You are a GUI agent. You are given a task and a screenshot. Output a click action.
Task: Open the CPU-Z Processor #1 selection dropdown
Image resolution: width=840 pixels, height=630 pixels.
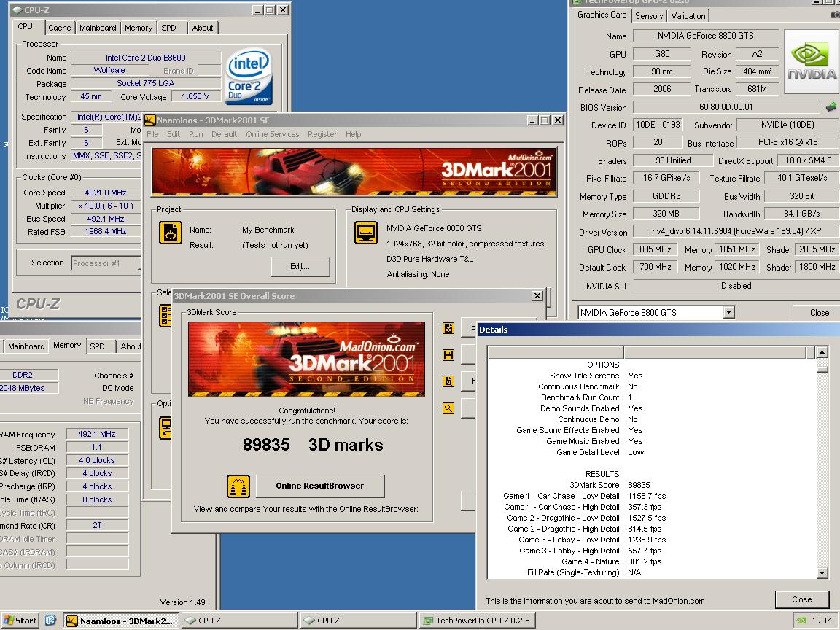106,263
